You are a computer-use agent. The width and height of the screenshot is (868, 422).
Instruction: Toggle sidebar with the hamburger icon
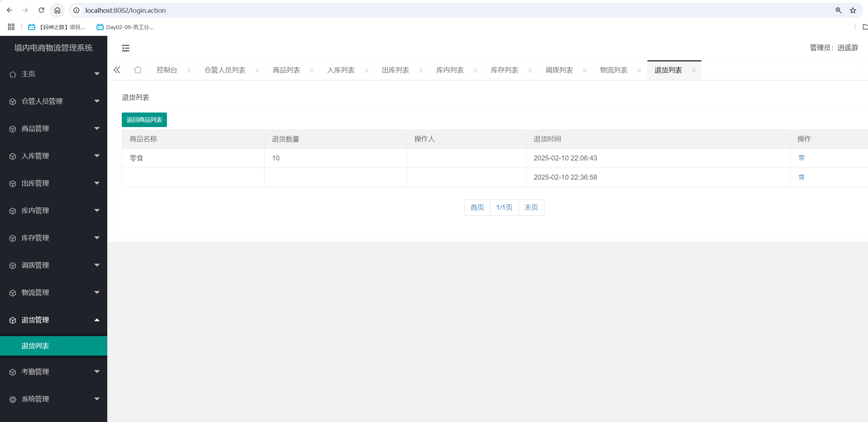click(125, 48)
